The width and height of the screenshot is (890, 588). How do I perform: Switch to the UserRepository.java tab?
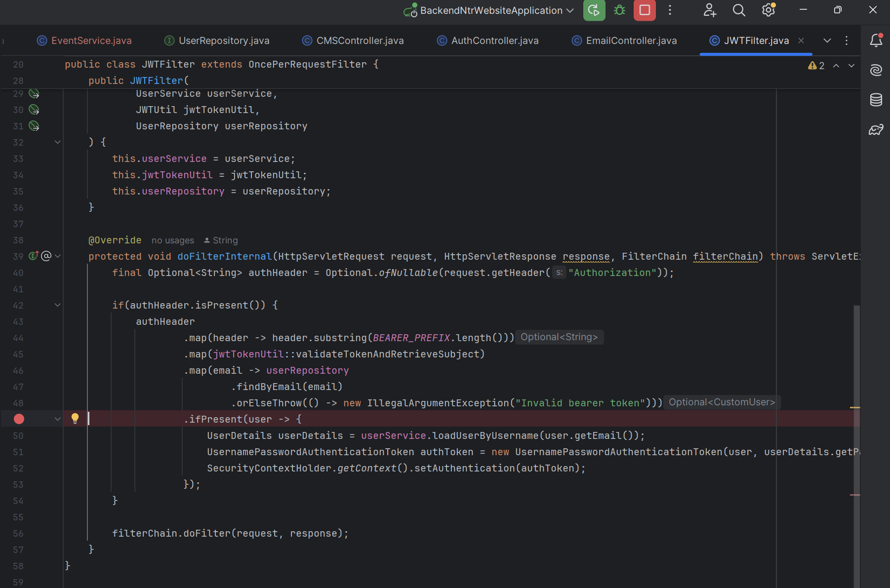(x=223, y=40)
